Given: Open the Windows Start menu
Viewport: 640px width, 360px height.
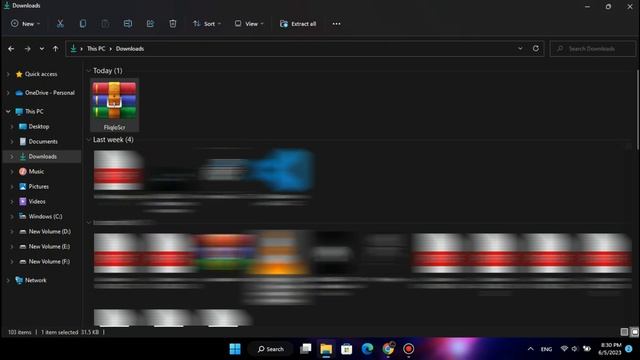Looking at the screenshot, I should (x=235, y=349).
